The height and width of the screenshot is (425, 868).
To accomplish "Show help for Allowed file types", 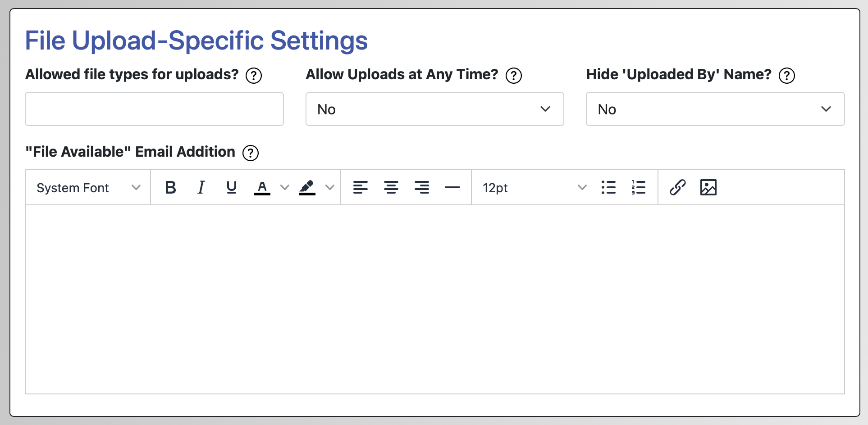I will click(253, 76).
